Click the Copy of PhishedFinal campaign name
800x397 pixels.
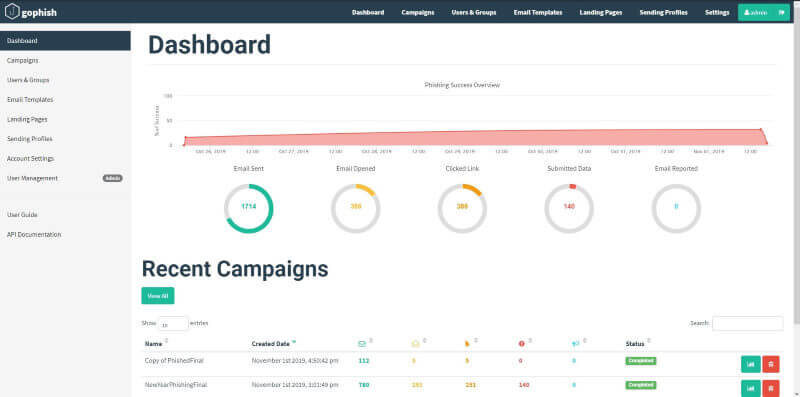click(x=174, y=360)
